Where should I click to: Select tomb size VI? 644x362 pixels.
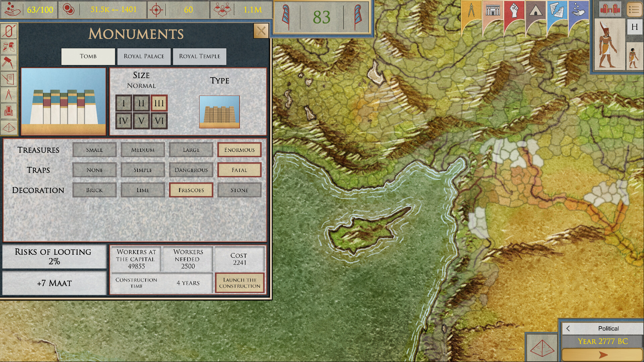(159, 120)
